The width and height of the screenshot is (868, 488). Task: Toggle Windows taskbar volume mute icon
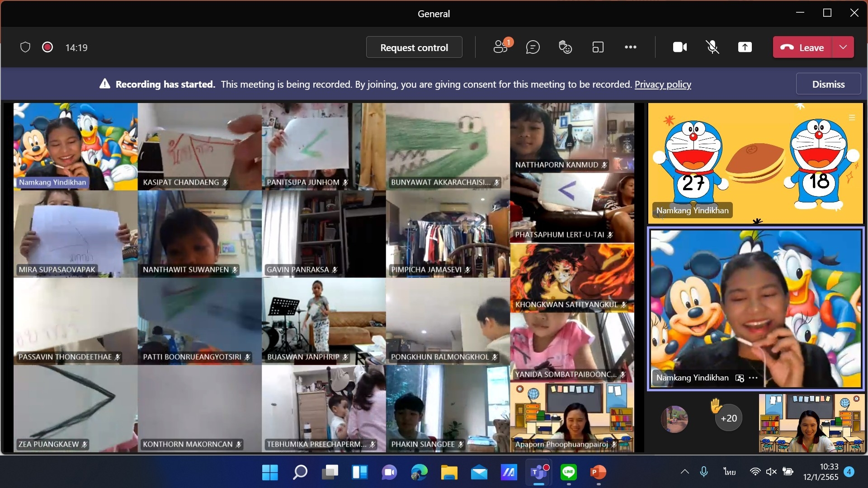(x=771, y=472)
